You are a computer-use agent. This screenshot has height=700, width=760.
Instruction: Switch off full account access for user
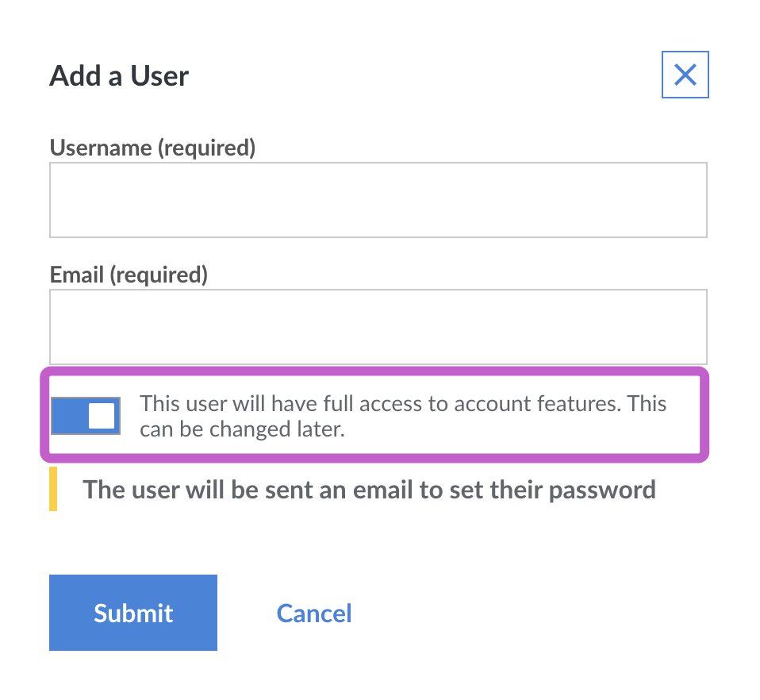tap(86, 416)
